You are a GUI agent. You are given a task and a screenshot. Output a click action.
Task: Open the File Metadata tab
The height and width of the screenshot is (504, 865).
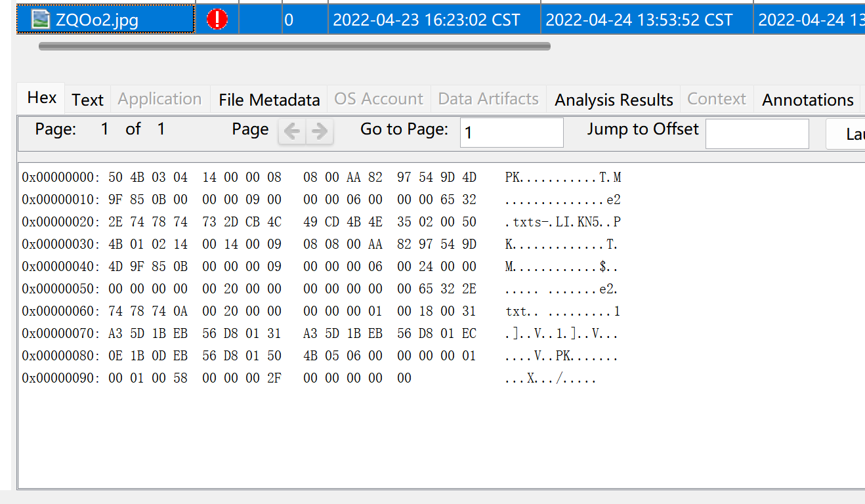point(269,100)
